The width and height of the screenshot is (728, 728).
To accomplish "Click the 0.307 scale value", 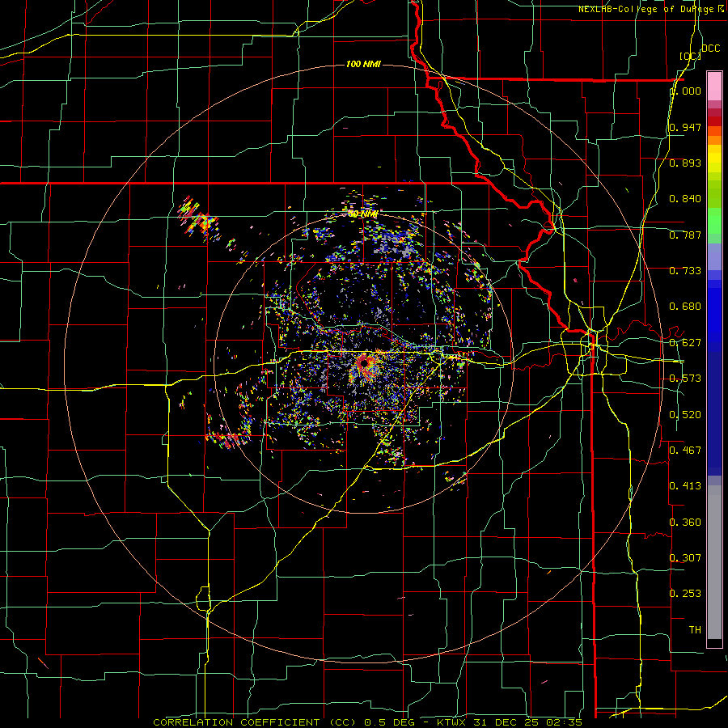I will click(685, 558).
